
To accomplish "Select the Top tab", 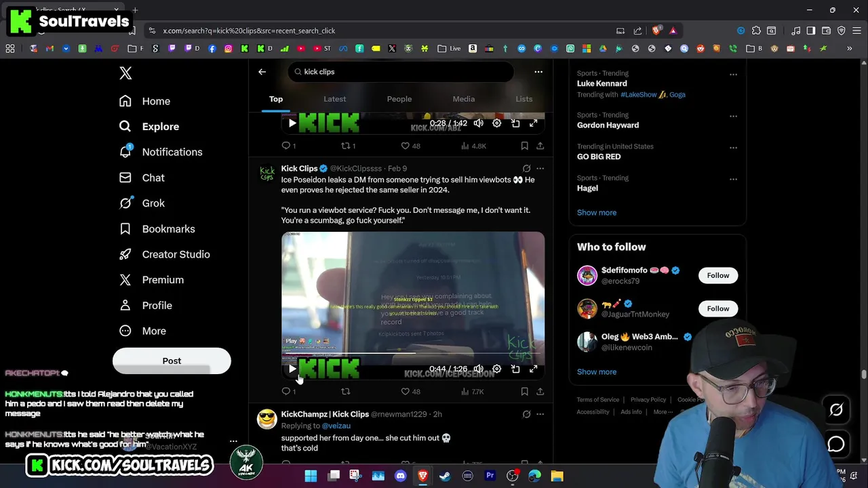I will [x=276, y=99].
